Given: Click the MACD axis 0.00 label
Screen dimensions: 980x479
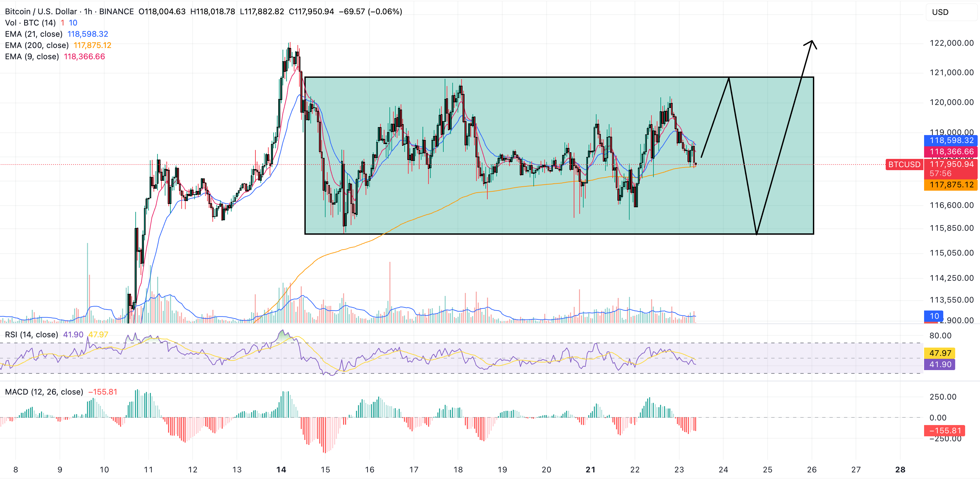Looking at the screenshot, I should [938, 418].
